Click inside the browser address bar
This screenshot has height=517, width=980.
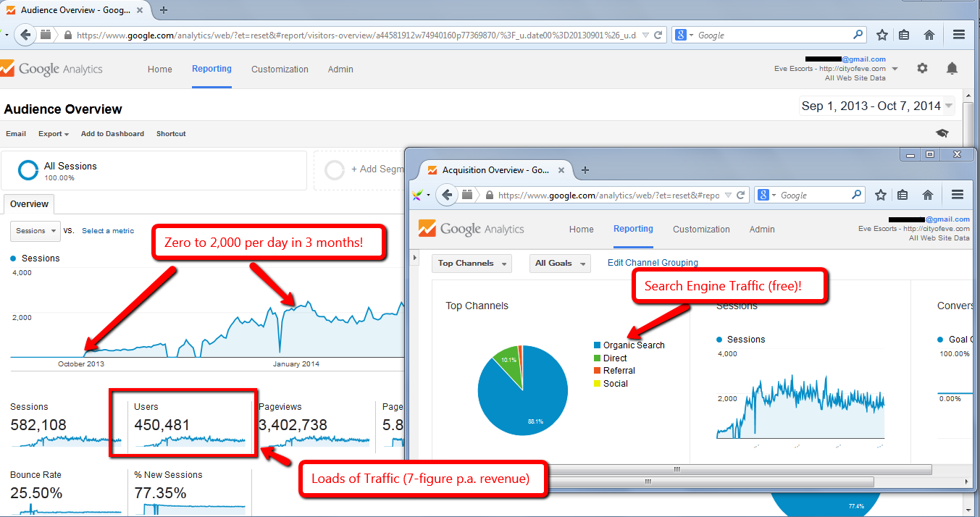[x=362, y=34]
